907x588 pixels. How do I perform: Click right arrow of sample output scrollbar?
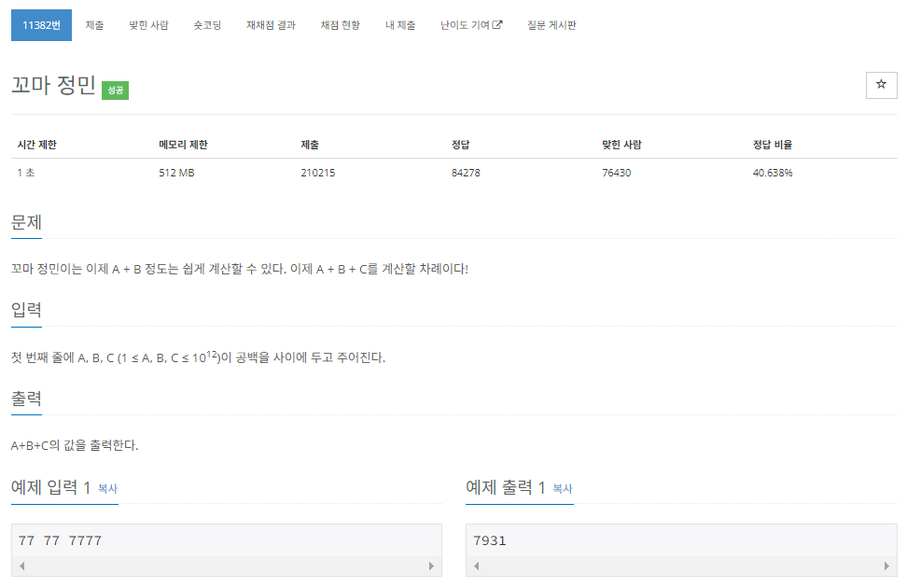coord(886,566)
